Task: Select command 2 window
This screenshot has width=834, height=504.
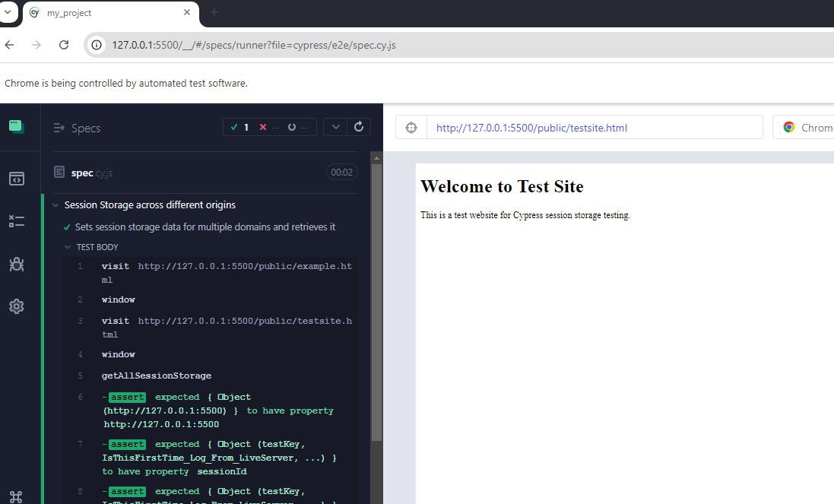Action: click(210, 300)
